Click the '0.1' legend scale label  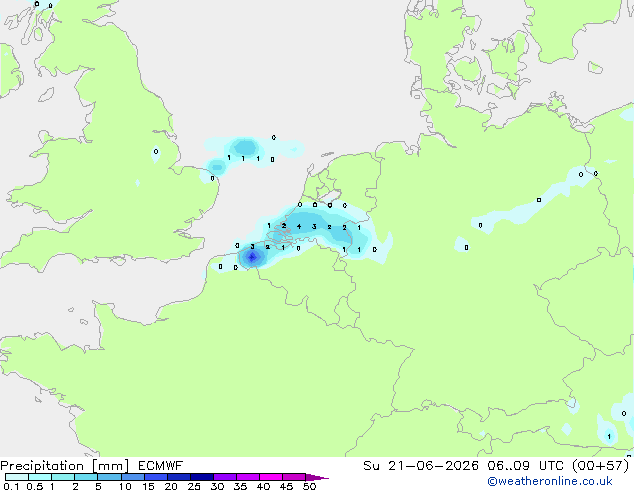11,486
